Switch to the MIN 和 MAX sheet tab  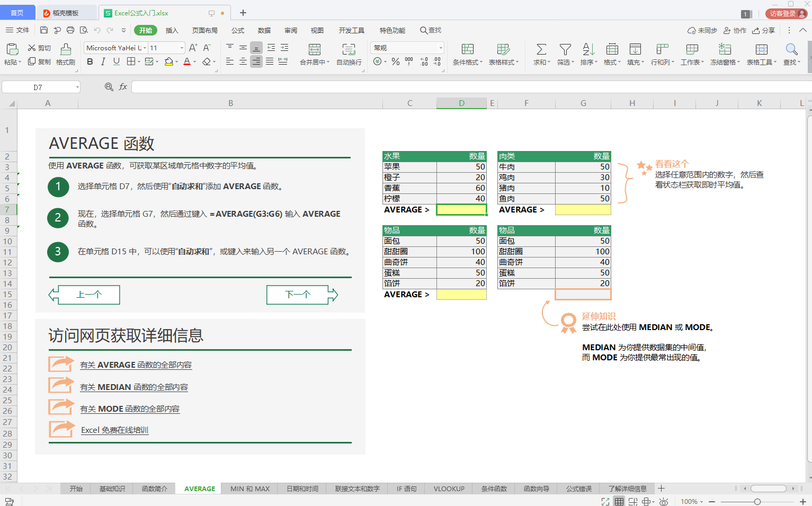pos(250,489)
